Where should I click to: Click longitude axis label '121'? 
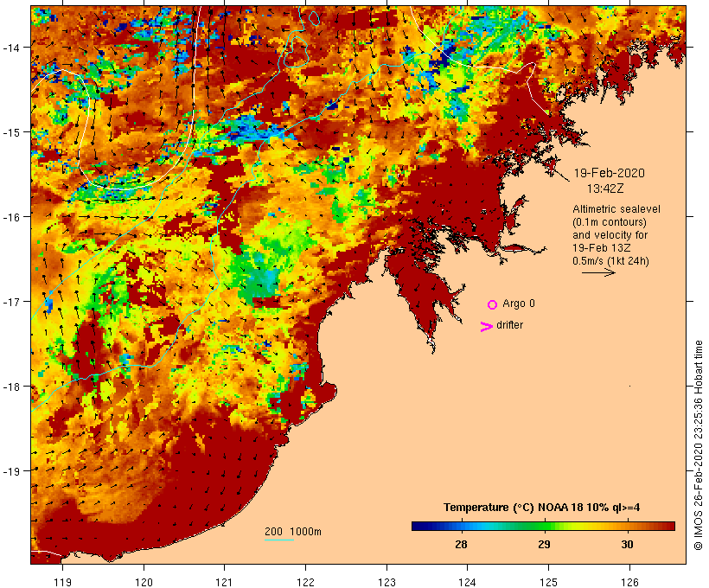point(224,582)
